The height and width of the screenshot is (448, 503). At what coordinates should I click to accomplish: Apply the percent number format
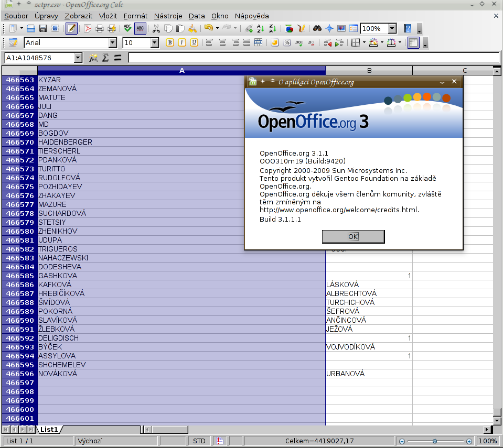tap(287, 42)
